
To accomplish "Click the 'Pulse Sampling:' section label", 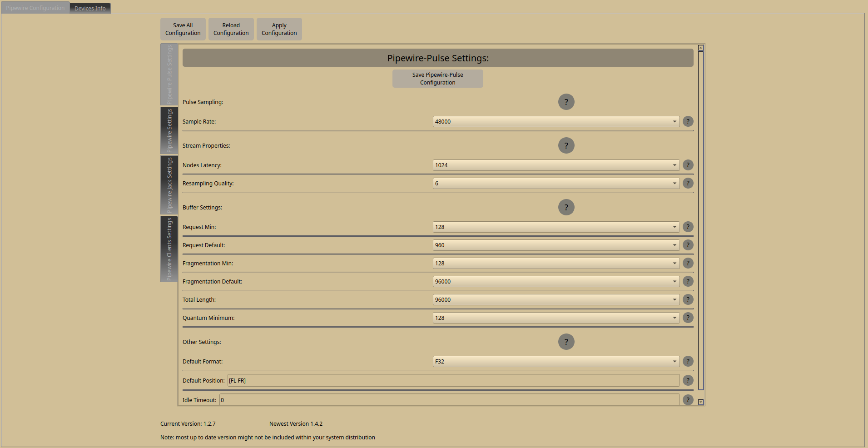I will tap(203, 102).
